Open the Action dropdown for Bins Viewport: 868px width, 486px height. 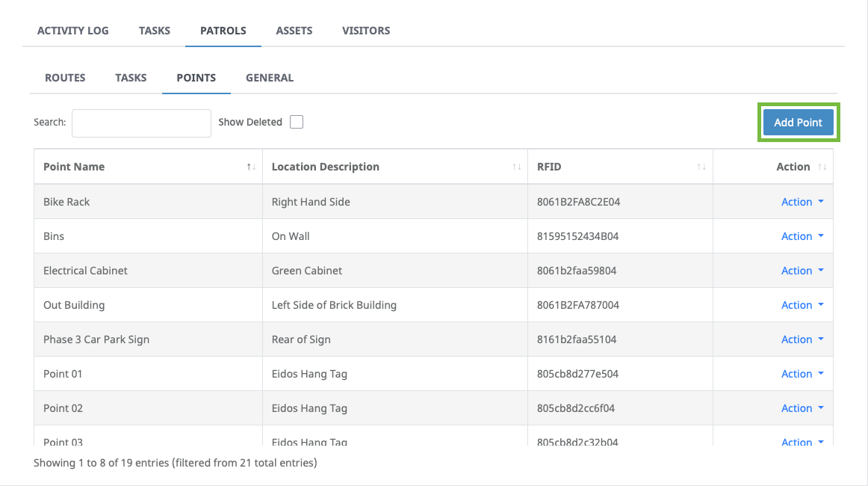pos(802,236)
